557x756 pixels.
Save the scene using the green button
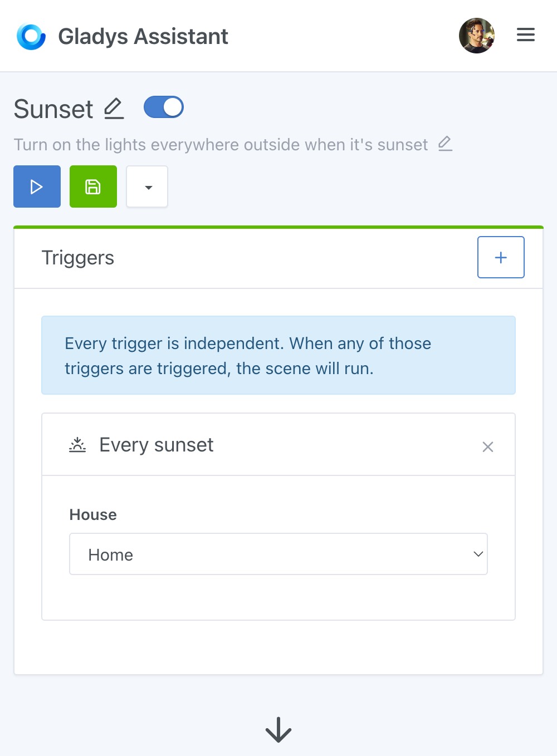click(93, 186)
